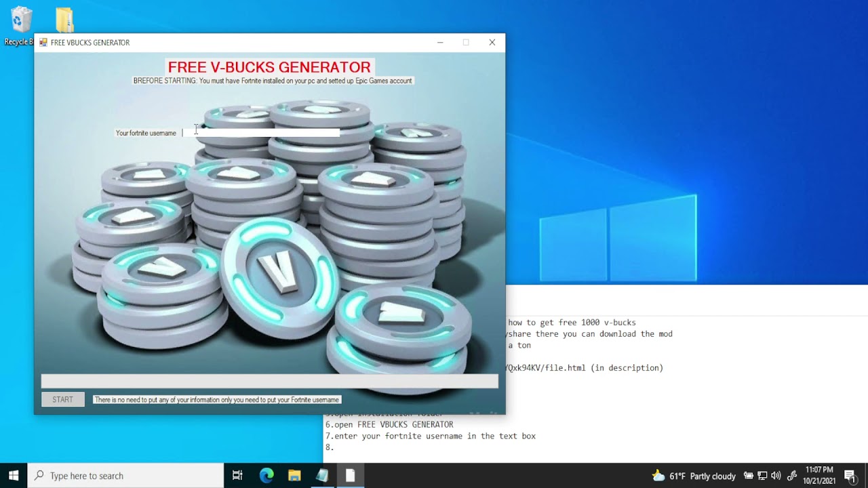Open the weather widget showing 61°F
Screen dimensions: 868x488
point(693,476)
